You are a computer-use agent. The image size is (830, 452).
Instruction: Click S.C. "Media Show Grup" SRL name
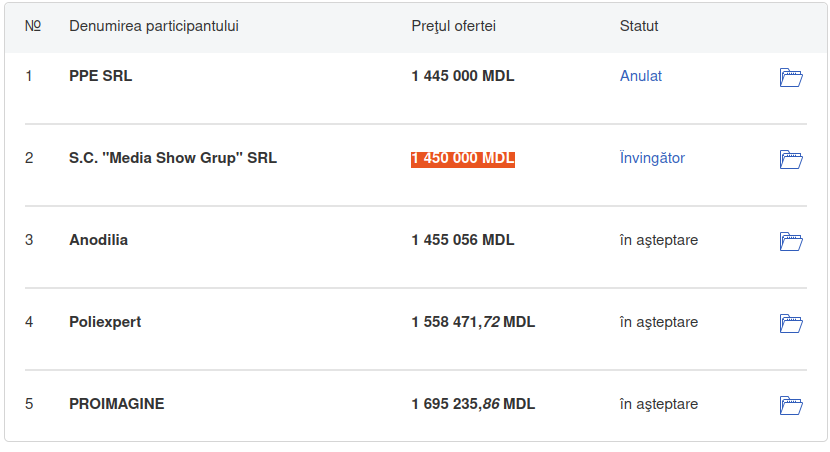click(173, 158)
